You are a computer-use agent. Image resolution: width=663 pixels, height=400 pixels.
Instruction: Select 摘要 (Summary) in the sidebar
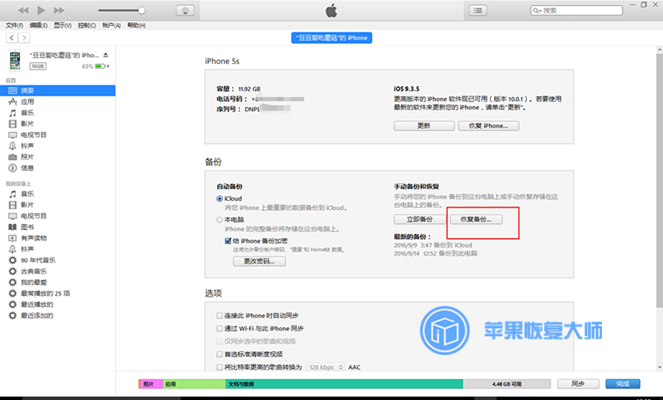pyautogui.click(x=58, y=90)
